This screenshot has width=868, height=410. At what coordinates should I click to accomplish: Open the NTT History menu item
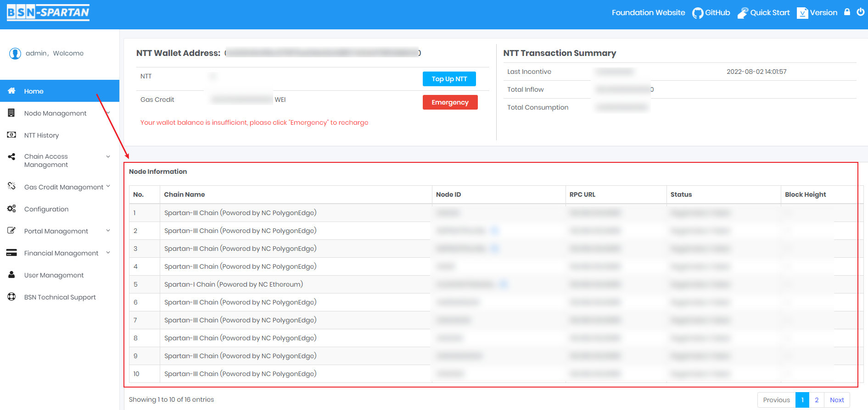tap(60, 135)
